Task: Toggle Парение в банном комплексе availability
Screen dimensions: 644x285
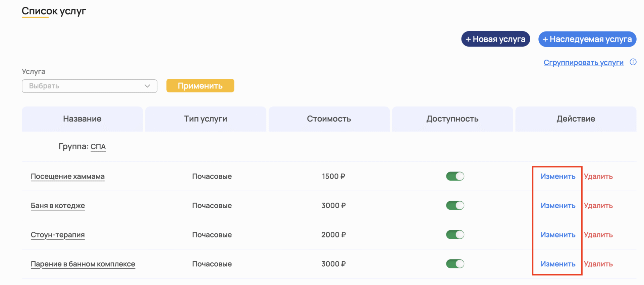Action: coord(455,264)
